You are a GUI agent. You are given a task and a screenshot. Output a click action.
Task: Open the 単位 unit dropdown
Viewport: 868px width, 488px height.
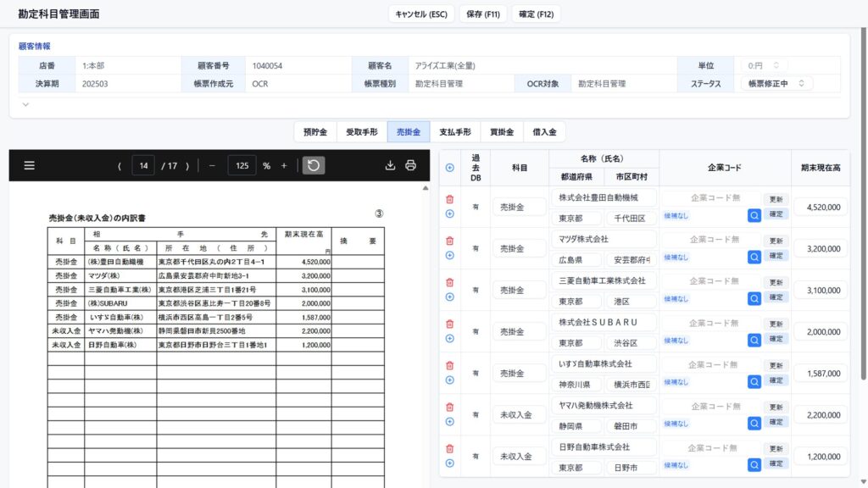[764, 65]
